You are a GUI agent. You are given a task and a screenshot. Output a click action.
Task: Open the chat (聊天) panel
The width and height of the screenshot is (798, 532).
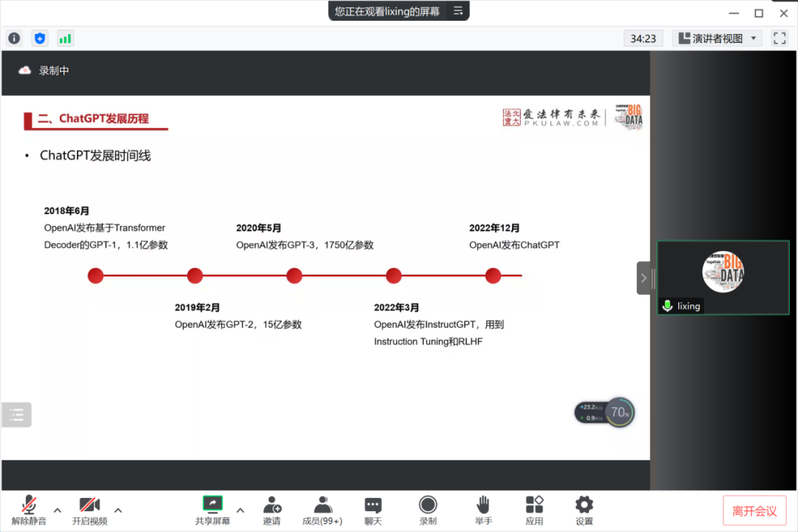tap(373, 510)
